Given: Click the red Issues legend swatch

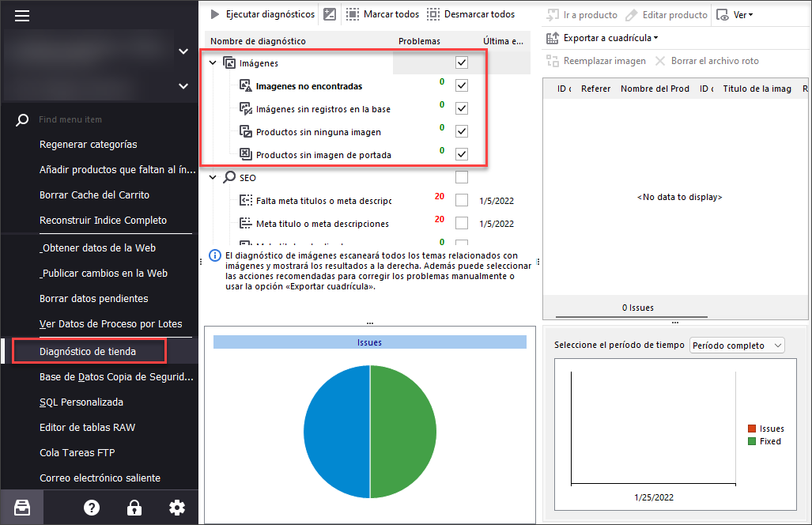Looking at the screenshot, I should pos(752,429).
